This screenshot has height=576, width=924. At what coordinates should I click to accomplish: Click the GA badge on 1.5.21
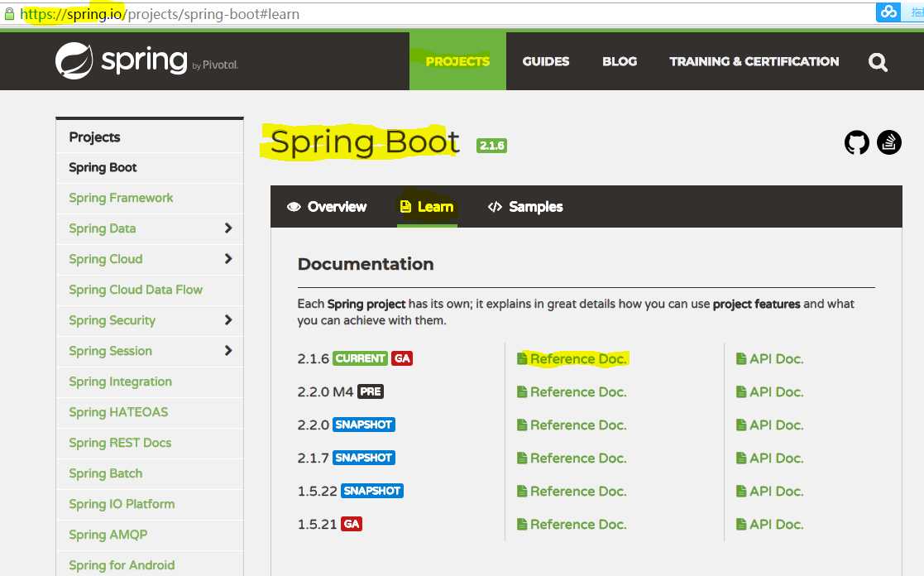tap(352, 524)
